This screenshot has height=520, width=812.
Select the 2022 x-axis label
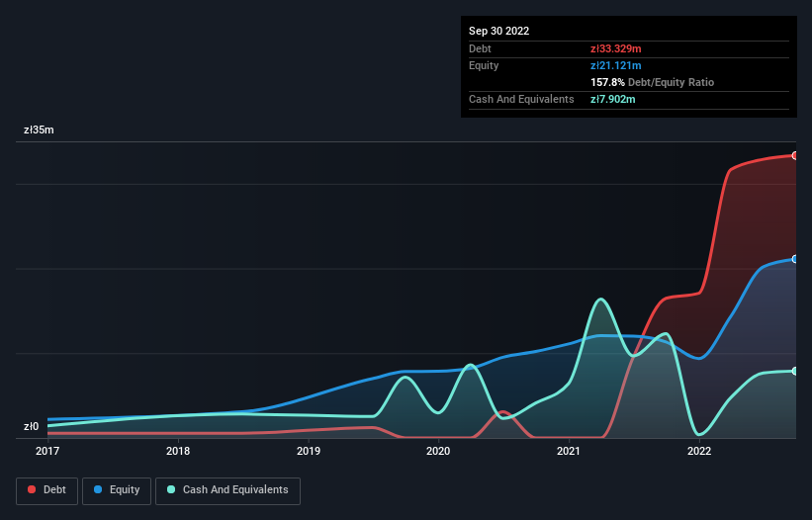(699, 451)
